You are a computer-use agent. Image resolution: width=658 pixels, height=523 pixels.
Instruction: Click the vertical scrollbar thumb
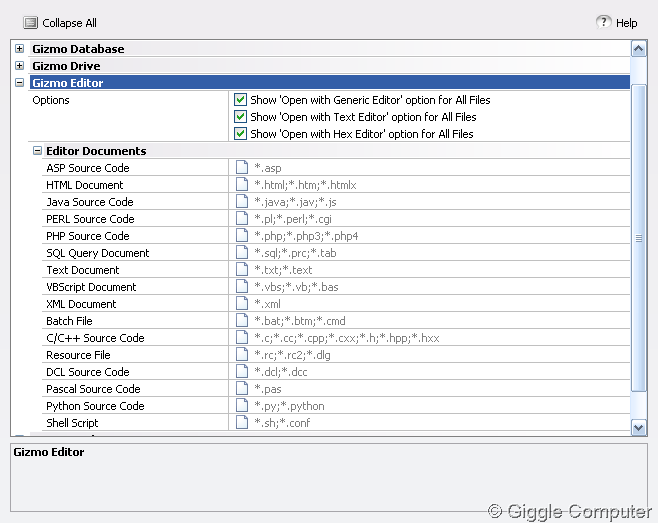639,238
